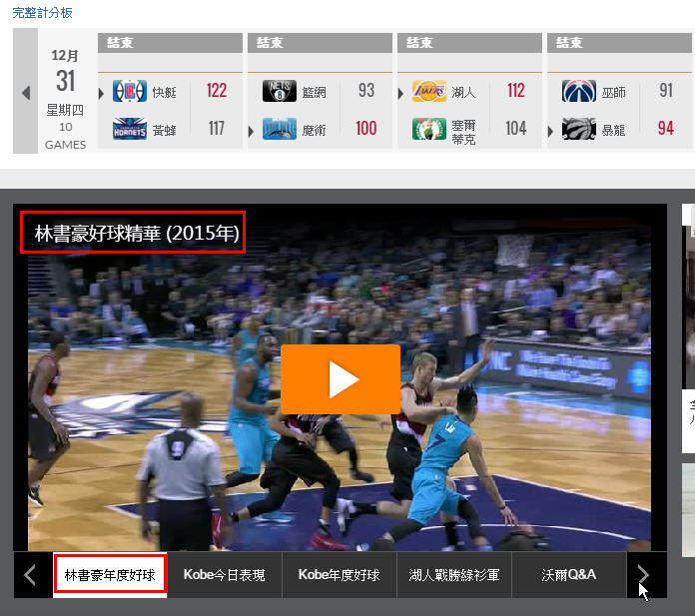Open the Kobe年度好球 tab
This screenshot has width=695, height=616.
click(x=340, y=575)
